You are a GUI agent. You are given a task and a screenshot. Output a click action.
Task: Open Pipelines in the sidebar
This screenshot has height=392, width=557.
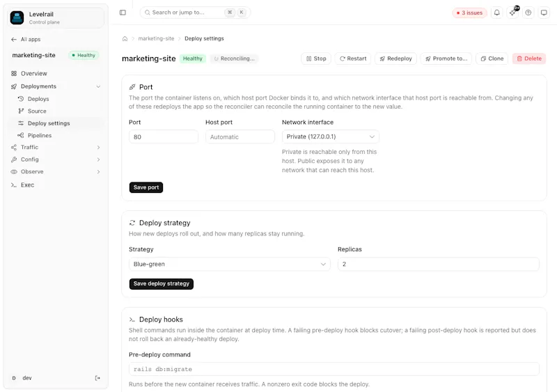pos(59,135)
